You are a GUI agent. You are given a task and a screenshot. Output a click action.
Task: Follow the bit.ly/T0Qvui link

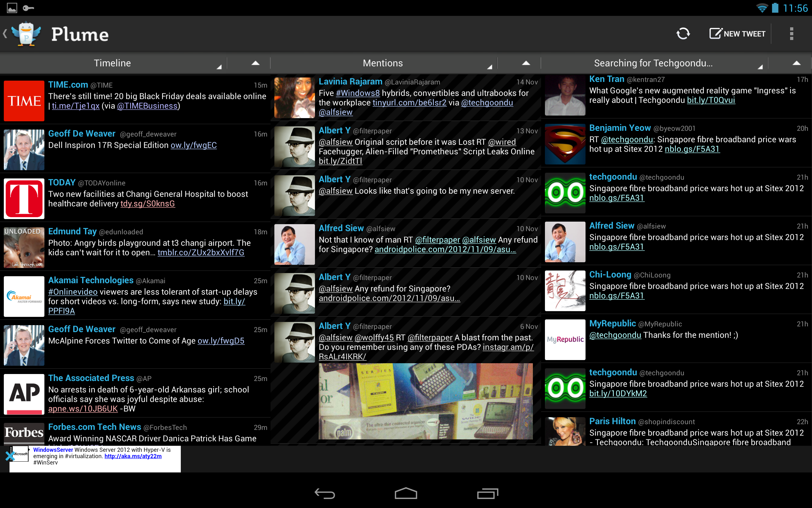(711, 100)
